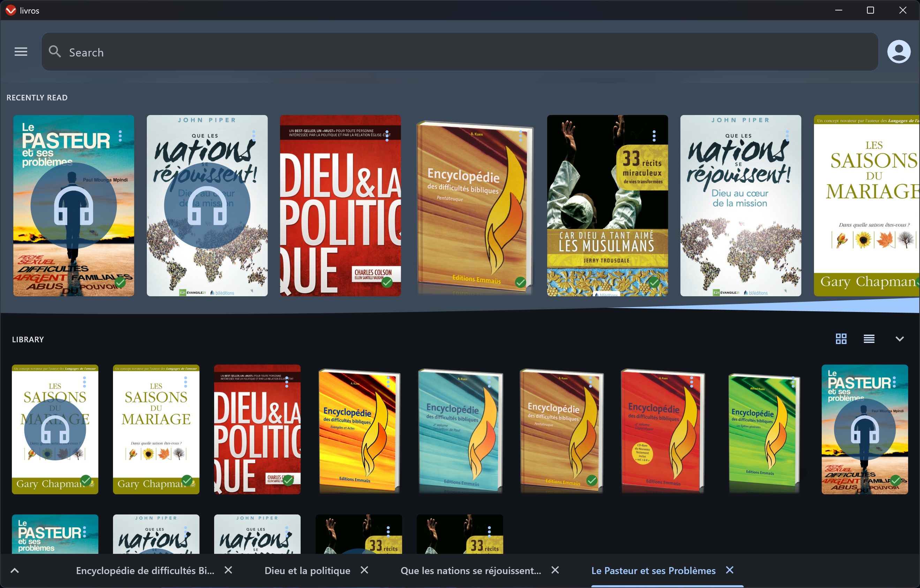This screenshot has height=588, width=920.
Task: Click headphones icon on first Saisons du Mariage
Action: coord(55,429)
